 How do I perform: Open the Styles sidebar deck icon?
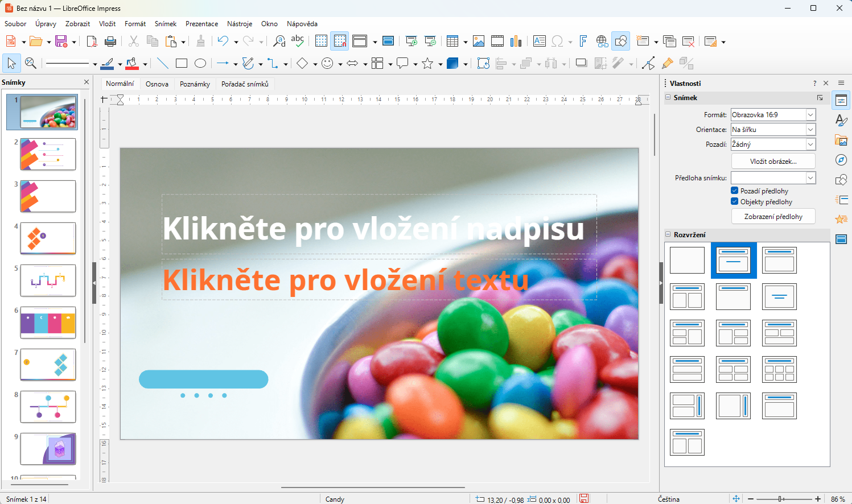[x=841, y=121]
